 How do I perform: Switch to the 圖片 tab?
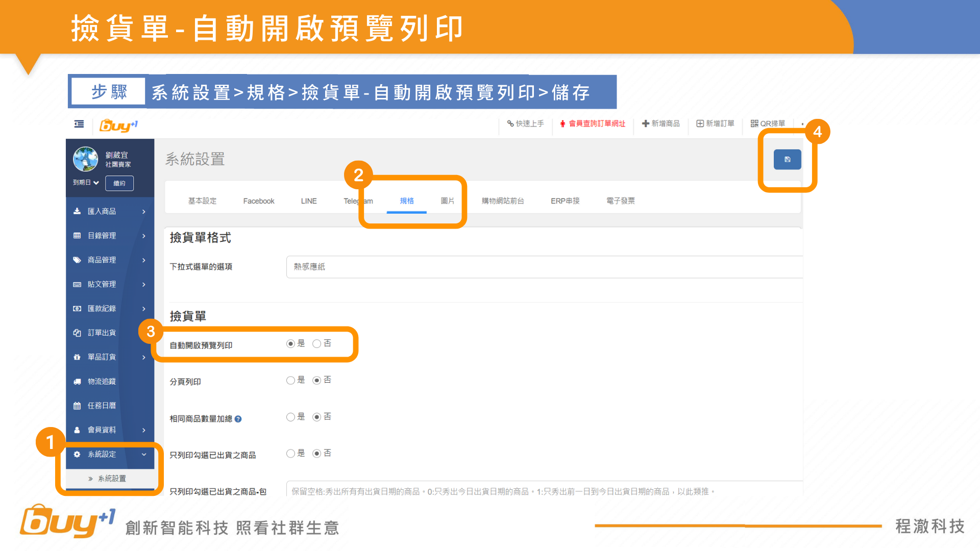(x=447, y=201)
